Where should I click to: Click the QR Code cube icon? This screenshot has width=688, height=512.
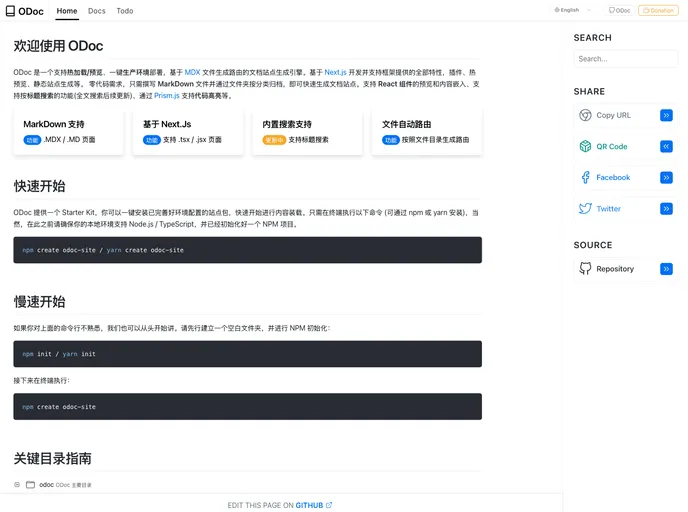(x=585, y=146)
